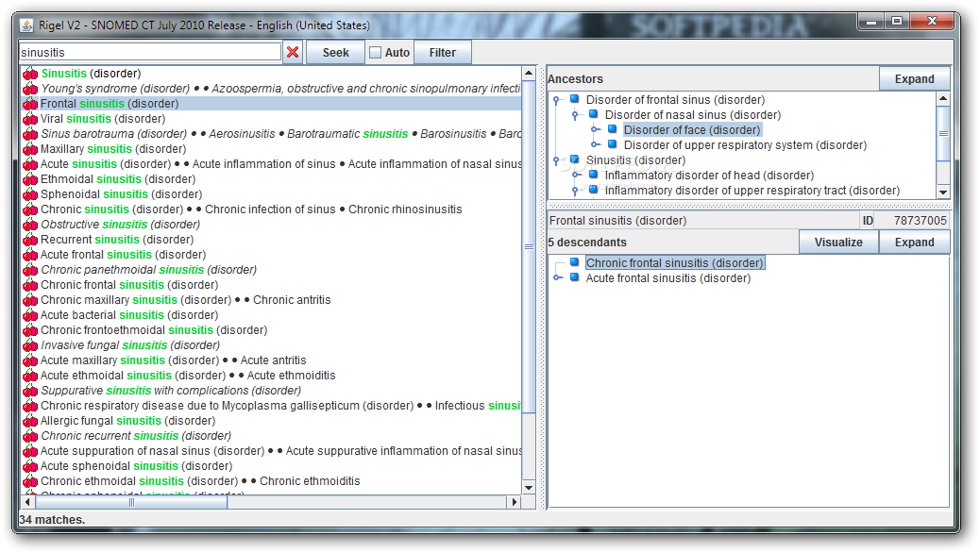Click the blue square icon of Disorder of nasal sinus
Viewport: 980px width, 553px height.
(x=593, y=114)
